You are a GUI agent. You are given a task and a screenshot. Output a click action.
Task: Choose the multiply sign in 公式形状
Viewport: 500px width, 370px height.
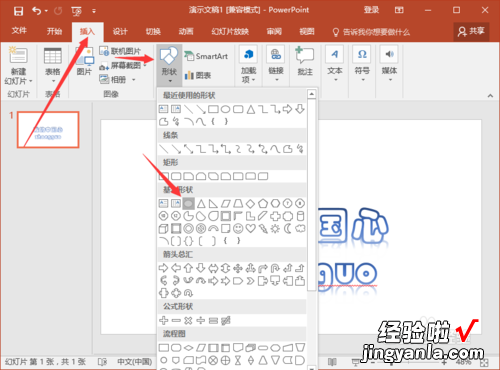pyautogui.click(x=188, y=320)
